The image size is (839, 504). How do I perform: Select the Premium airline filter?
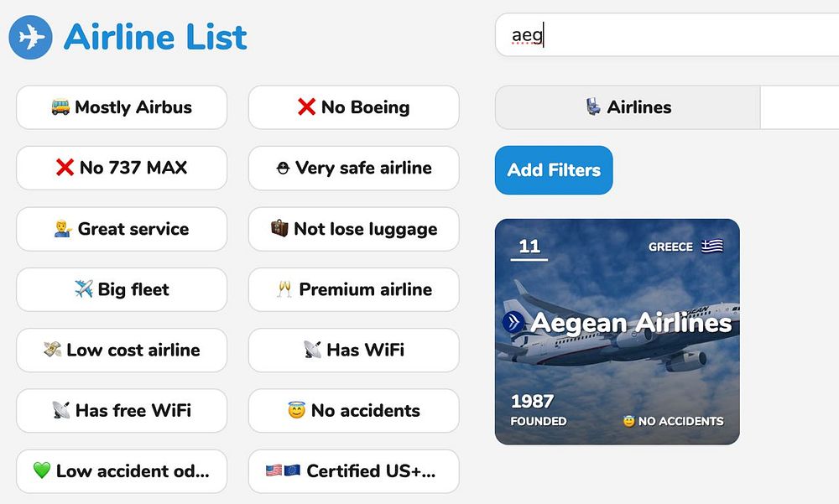353,289
